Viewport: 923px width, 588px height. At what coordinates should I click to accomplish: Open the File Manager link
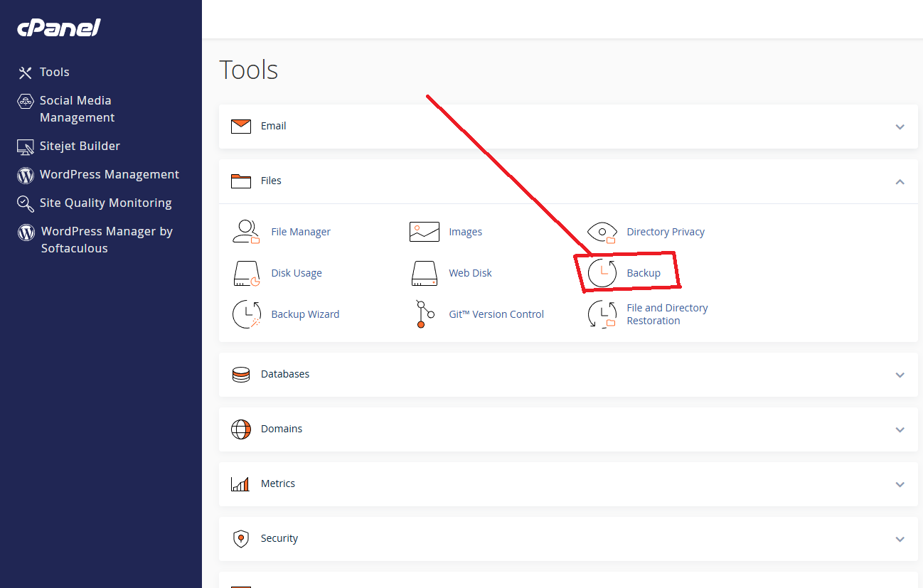point(301,232)
